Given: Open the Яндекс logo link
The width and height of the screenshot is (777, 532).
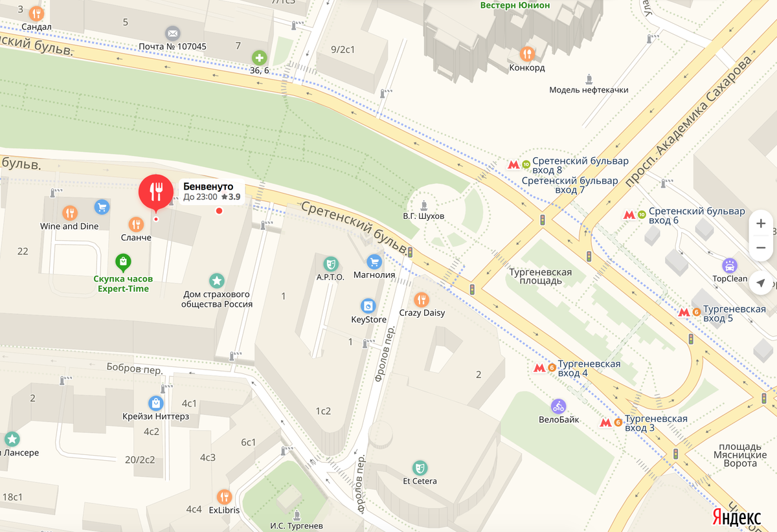Looking at the screenshot, I should tap(737, 517).
